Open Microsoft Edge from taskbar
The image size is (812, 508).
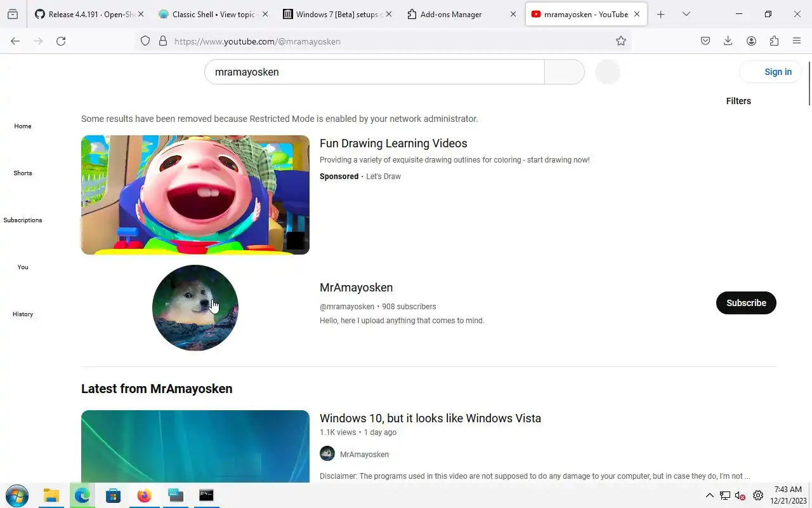pos(82,495)
